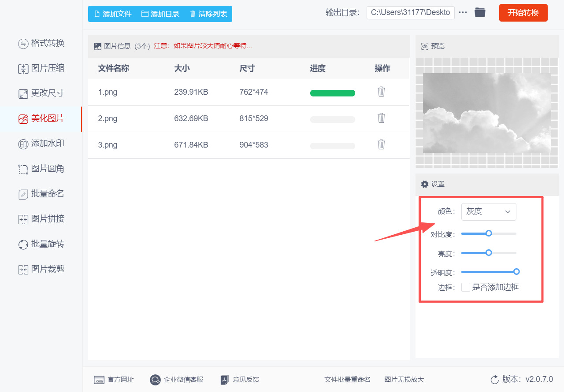Click the 官方网址 link text
Screen dimensions: 564x392
coord(121,380)
